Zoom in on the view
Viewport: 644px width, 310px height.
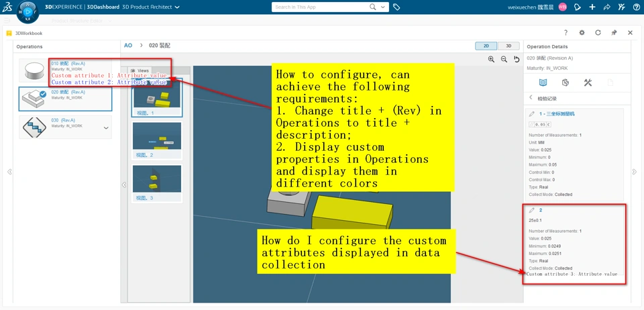(x=491, y=59)
